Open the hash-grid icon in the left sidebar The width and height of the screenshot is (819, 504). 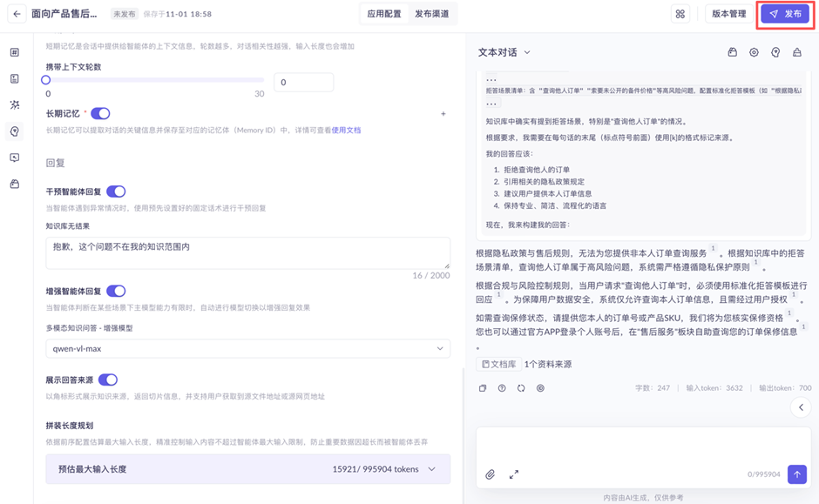pyautogui.click(x=15, y=52)
